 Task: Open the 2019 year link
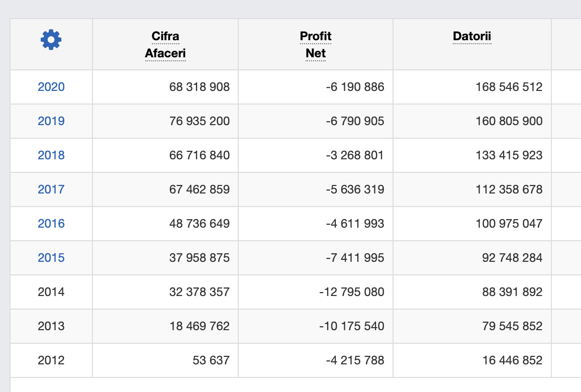51,121
